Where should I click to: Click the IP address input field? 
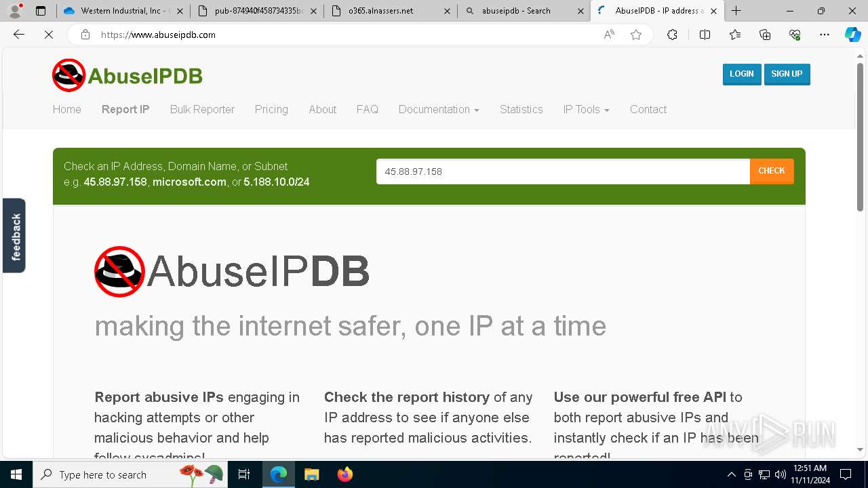click(x=563, y=171)
